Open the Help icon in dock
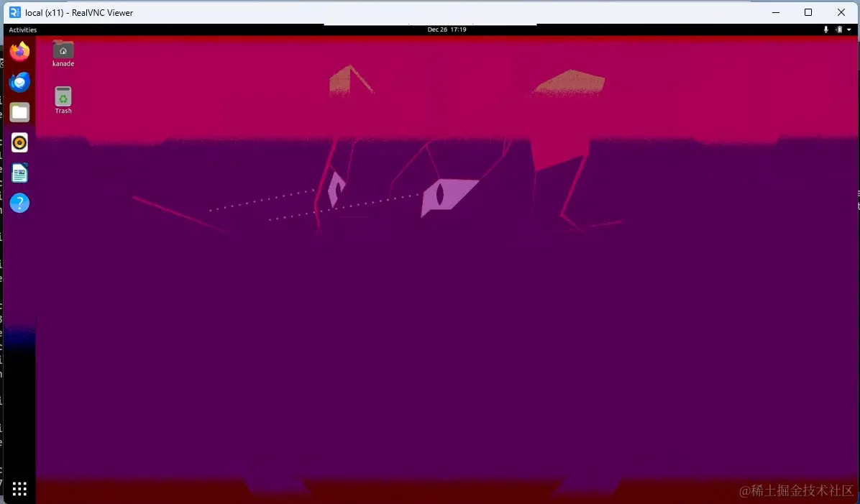The height and width of the screenshot is (504, 860). tap(19, 203)
